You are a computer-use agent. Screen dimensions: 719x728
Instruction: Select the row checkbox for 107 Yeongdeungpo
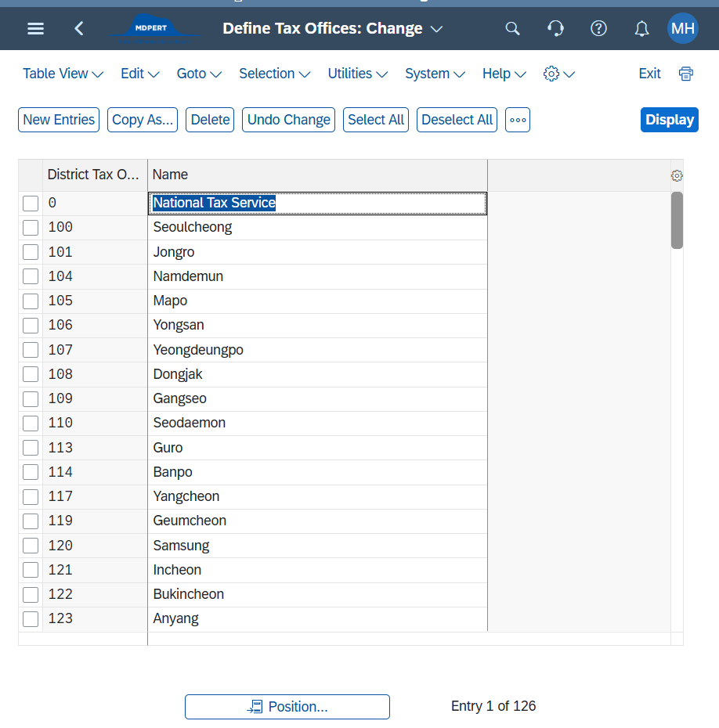[x=31, y=350]
